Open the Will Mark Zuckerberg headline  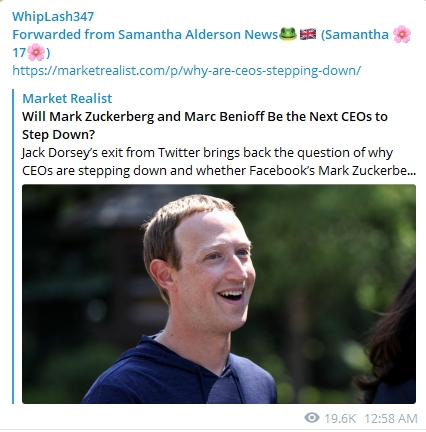click(205, 125)
